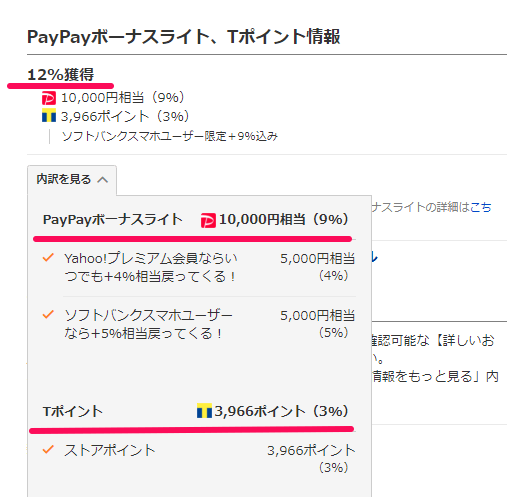Click the ソフトバンクスマホユーザー限定+9%込み note

point(170,136)
